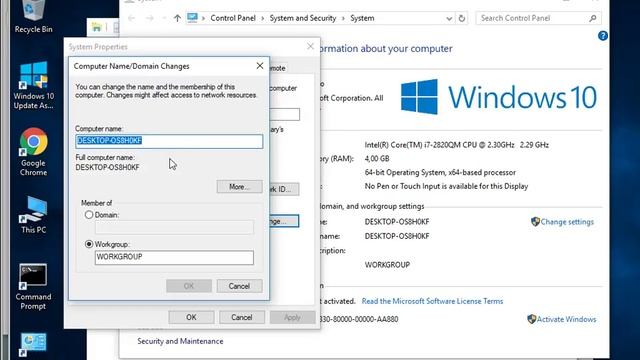Click OK in the System Properties window
The width and height of the screenshot is (640, 360).
[191, 317]
